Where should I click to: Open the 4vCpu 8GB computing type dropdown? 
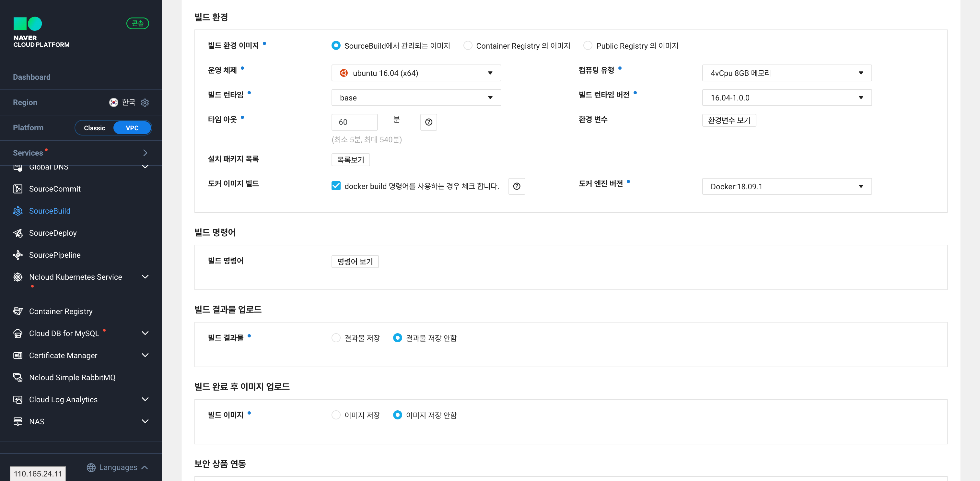(786, 73)
